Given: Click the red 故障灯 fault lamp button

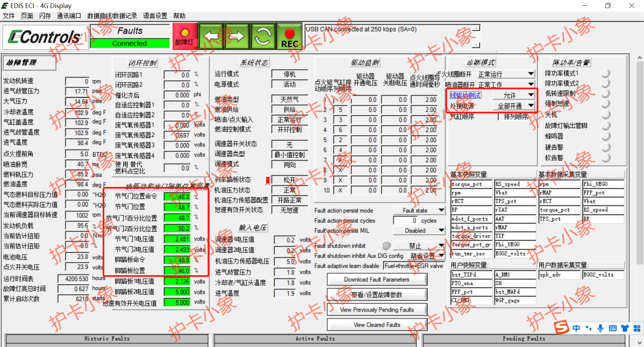Looking at the screenshot, I should click(x=184, y=37).
